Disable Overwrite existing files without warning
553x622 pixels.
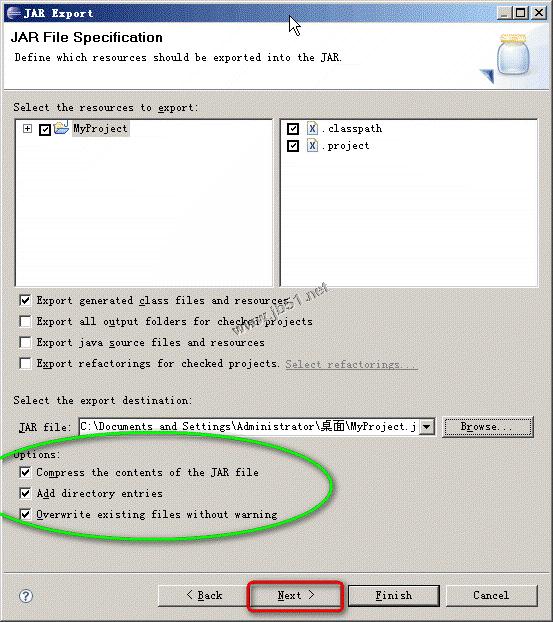click(x=25, y=514)
